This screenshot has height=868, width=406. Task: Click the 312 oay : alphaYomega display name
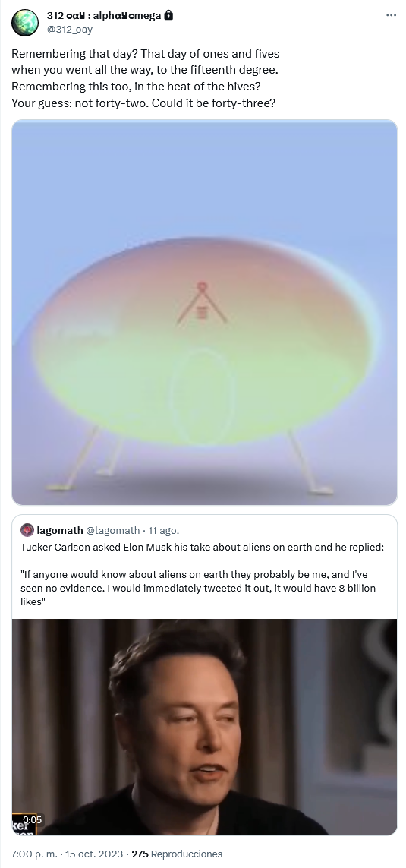[104, 16]
